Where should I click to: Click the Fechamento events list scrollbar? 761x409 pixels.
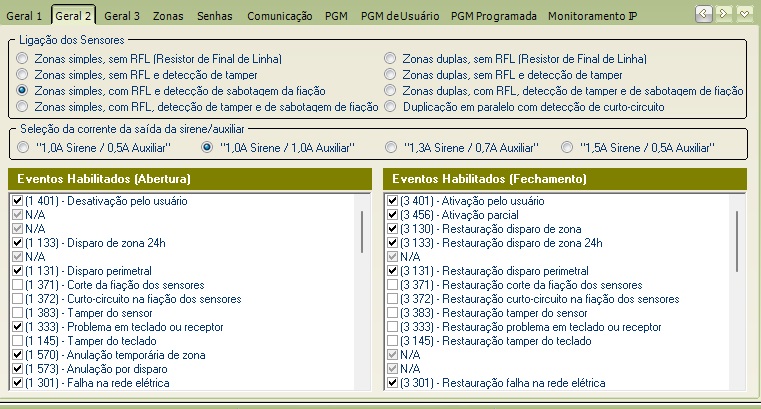(x=737, y=241)
